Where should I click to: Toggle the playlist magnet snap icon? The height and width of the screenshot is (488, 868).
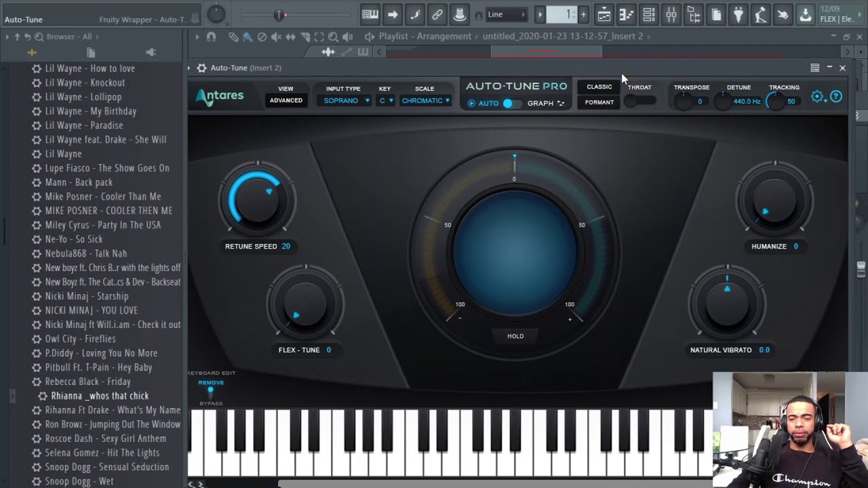point(211,37)
